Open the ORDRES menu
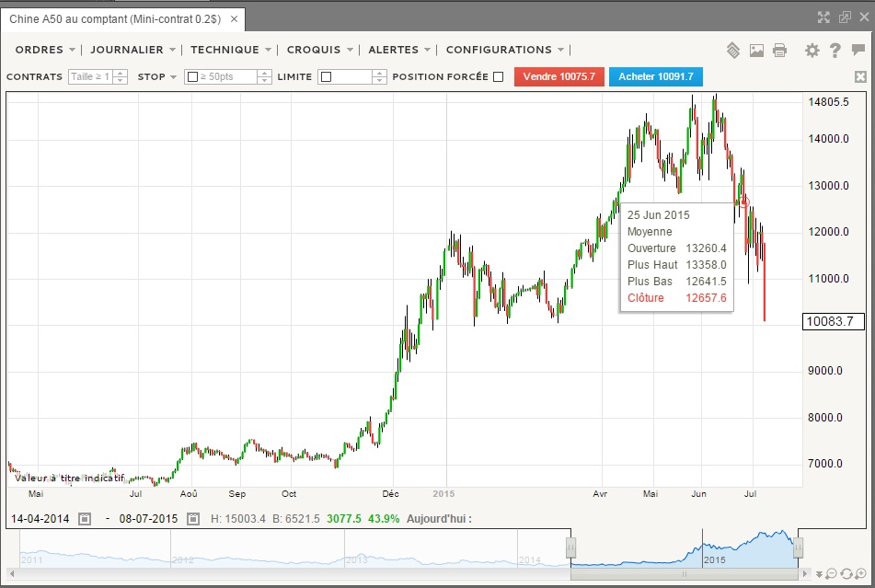 (x=45, y=50)
